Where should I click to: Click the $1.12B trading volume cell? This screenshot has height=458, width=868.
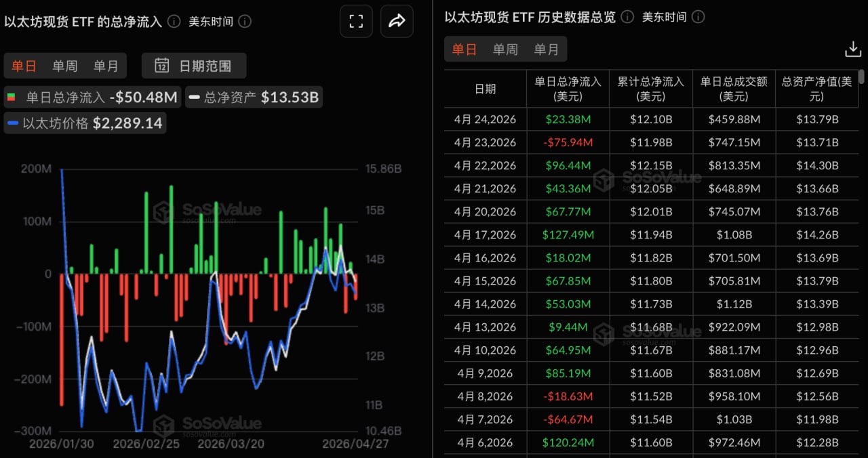[734, 304]
